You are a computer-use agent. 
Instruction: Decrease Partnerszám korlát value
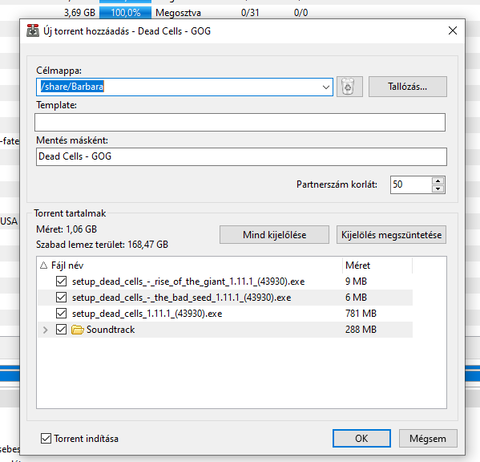click(x=438, y=189)
